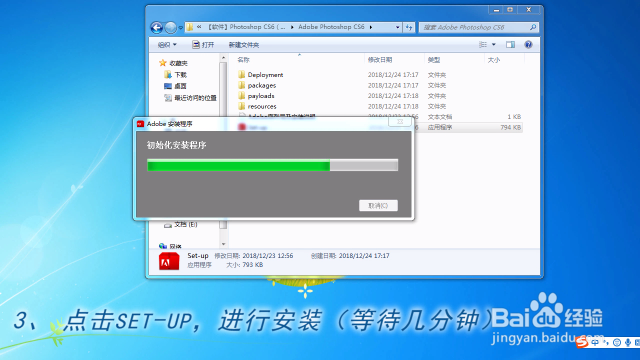Change view using the view icon
This screenshot has width=640, height=360.
[x=483, y=44]
